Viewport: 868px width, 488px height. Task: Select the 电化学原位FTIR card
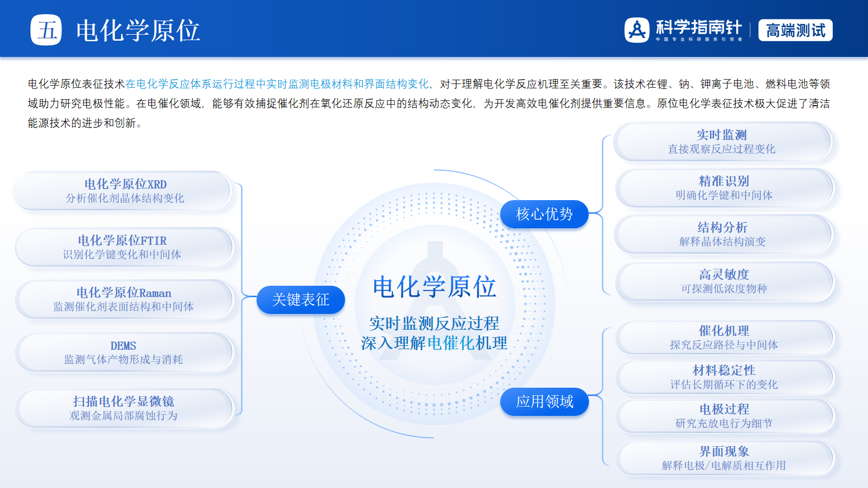click(123, 247)
